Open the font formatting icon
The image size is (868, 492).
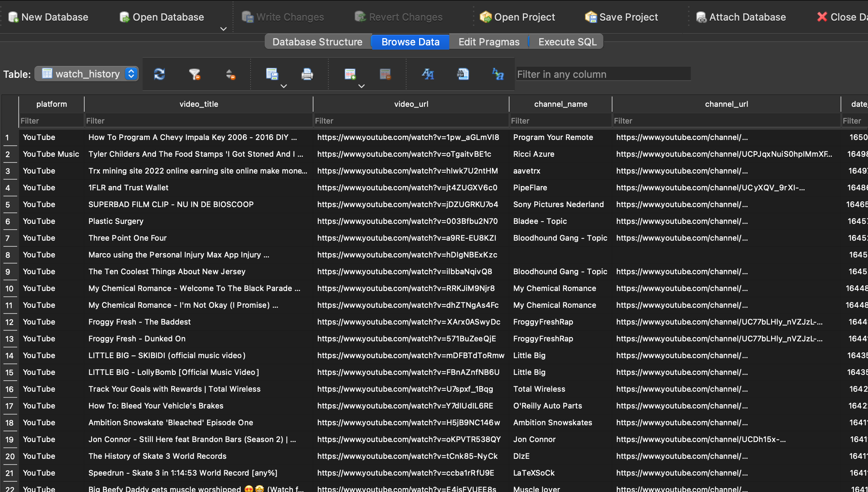[x=428, y=74]
